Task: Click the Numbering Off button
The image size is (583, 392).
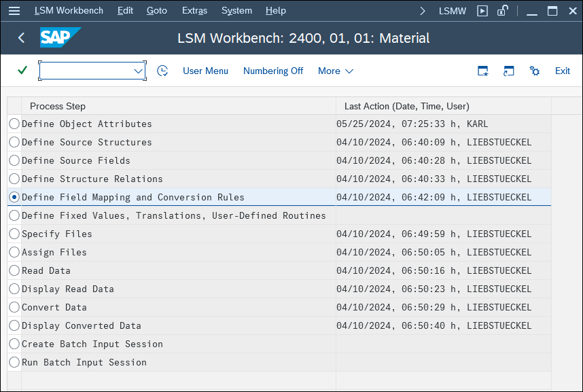Action: pyautogui.click(x=273, y=71)
